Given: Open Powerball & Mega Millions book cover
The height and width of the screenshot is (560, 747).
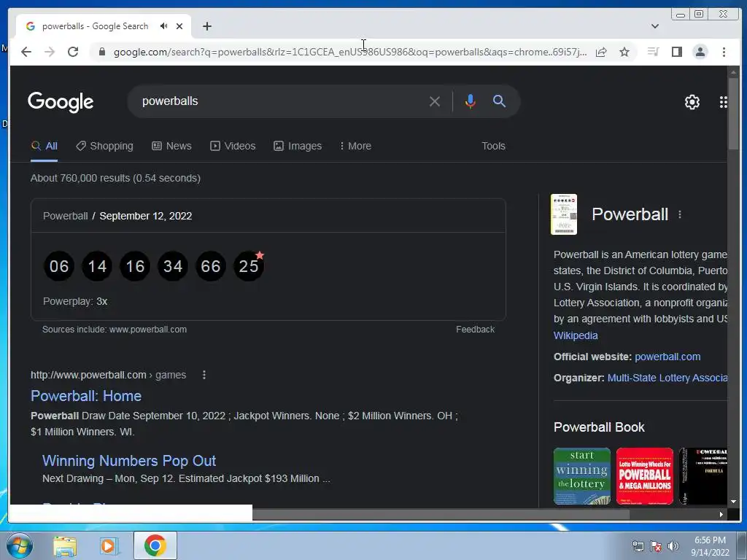Looking at the screenshot, I should click(x=645, y=475).
